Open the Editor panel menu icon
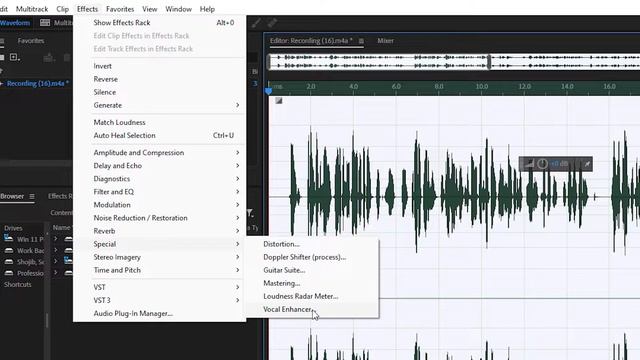This screenshot has height=360, width=640. [361, 41]
